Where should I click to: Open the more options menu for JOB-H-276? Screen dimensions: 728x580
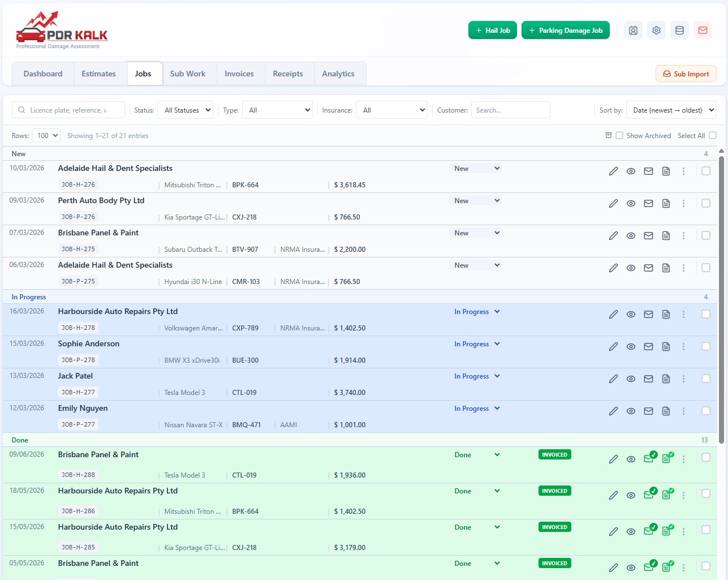[683, 171]
